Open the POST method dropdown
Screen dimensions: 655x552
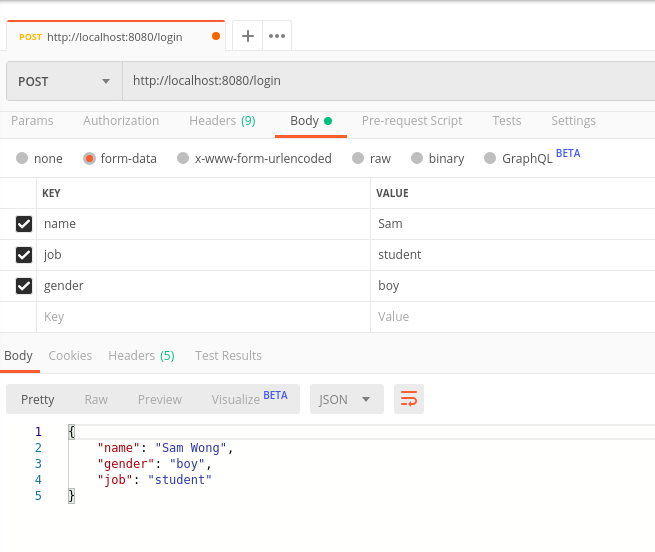tap(64, 81)
